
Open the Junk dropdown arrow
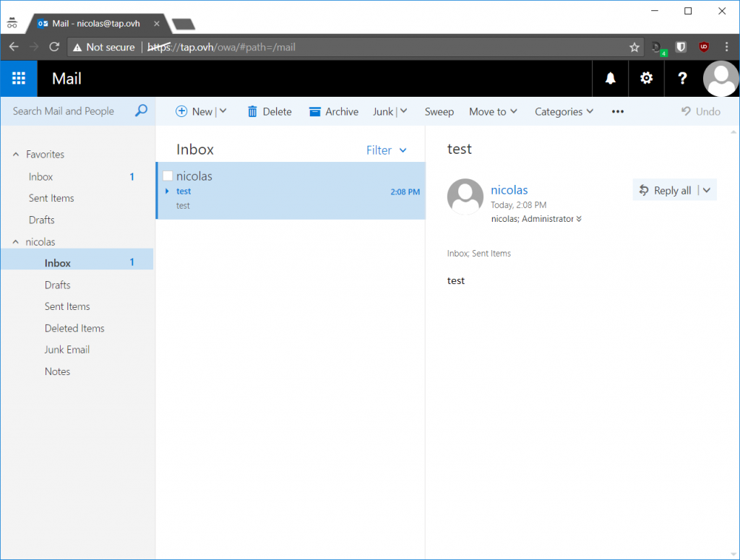[403, 111]
